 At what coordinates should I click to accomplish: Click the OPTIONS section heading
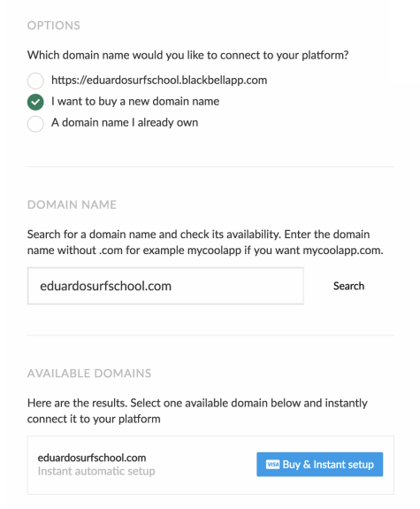tap(54, 26)
